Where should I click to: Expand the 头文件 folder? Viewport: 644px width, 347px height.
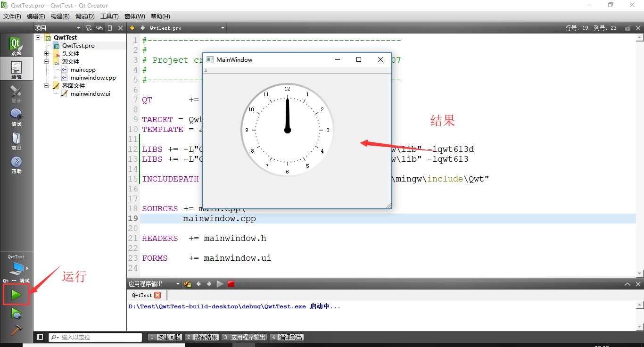tap(47, 53)
